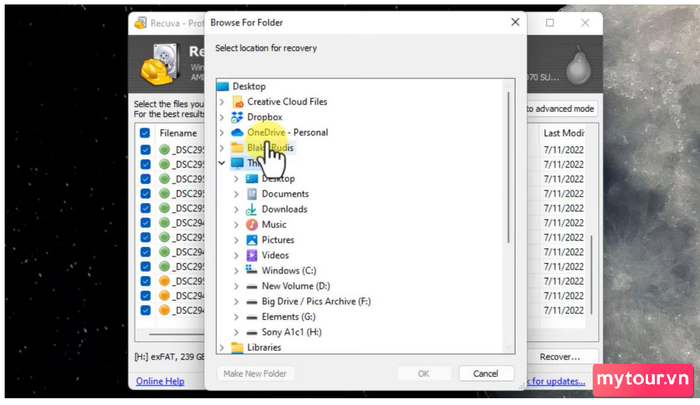
Task: Close the Browse For Folder dialog
Action: click(515, 22)
